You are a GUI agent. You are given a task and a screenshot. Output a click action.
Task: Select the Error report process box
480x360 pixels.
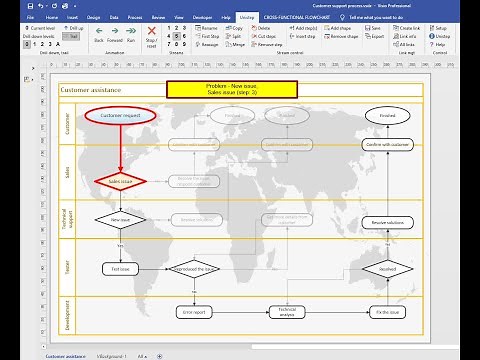click(x=194, y=312)
